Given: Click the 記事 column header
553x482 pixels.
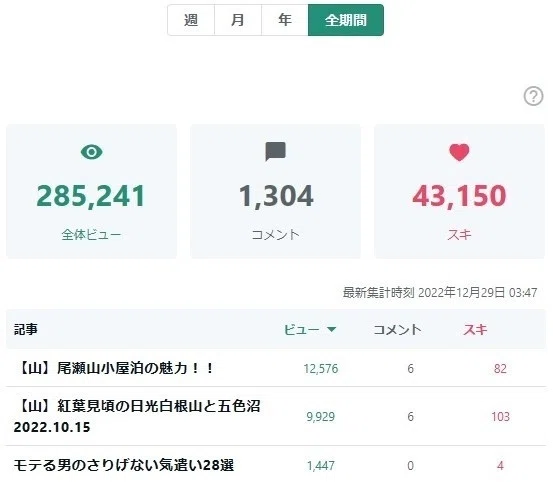Looking at the screenshot, I should (25, 330).
